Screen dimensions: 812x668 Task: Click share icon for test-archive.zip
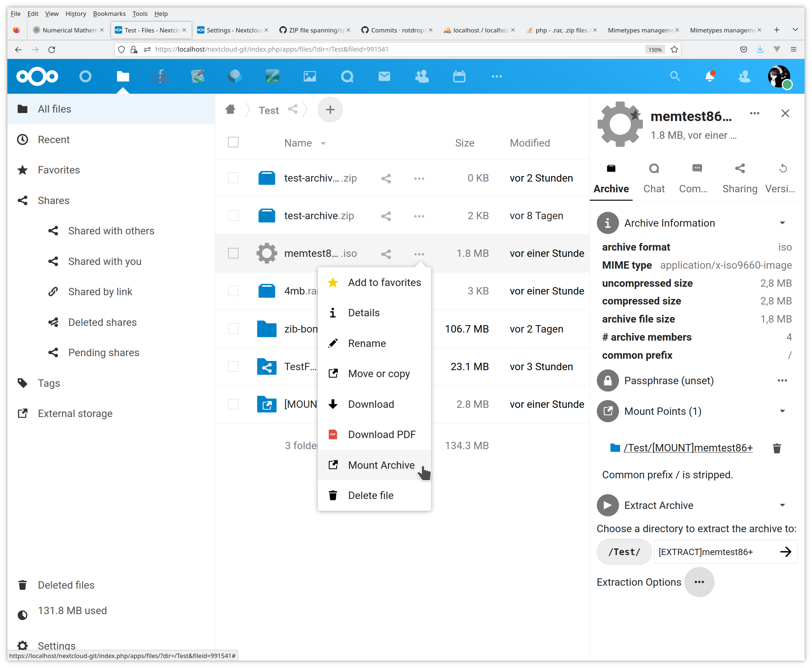(x=386, y=216)
